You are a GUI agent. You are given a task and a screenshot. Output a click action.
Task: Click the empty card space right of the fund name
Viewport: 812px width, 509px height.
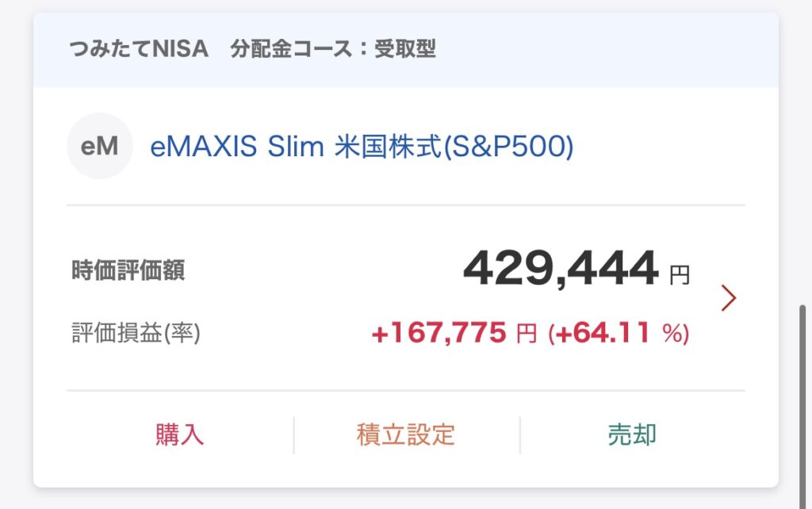coord(657,146)
